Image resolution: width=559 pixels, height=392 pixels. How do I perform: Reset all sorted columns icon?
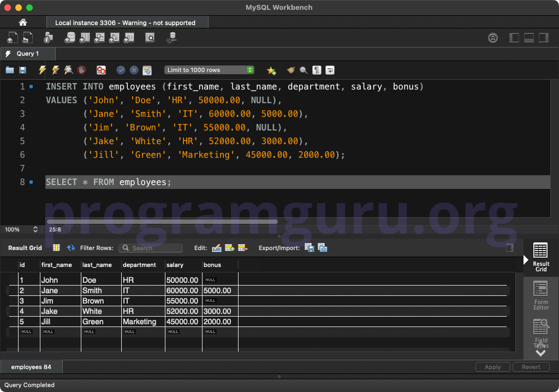[x=56, y=247]
